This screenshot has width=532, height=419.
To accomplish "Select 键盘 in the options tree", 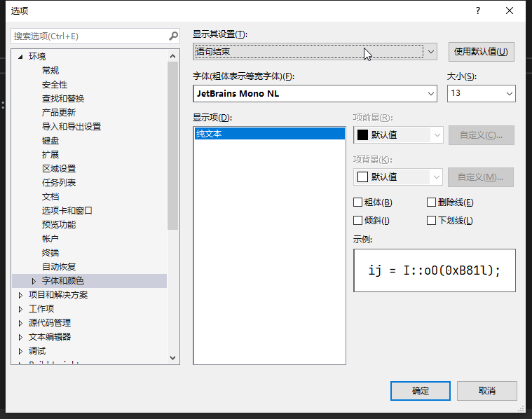I will pos(50,141).
